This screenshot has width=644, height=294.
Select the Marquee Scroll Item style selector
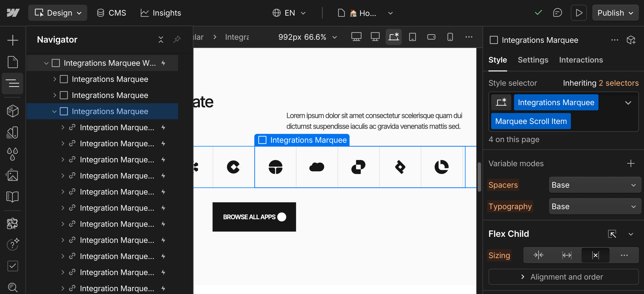[531, 121]
